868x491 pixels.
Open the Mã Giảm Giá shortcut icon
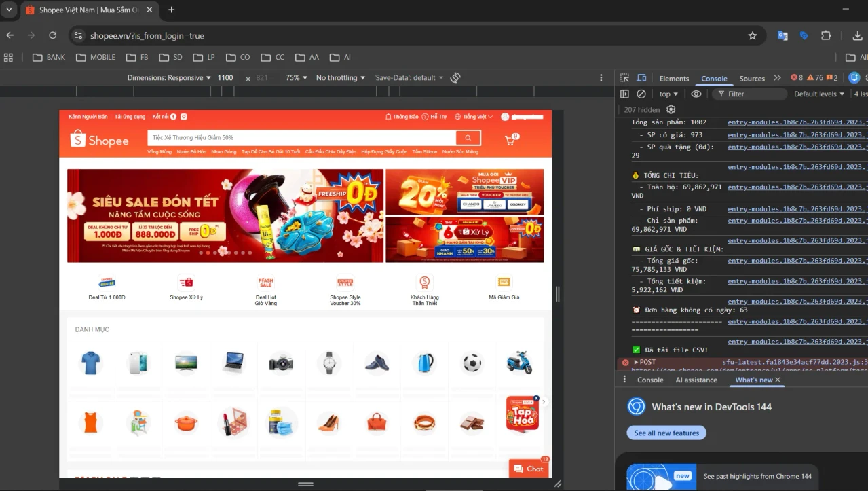click(504, 282)
